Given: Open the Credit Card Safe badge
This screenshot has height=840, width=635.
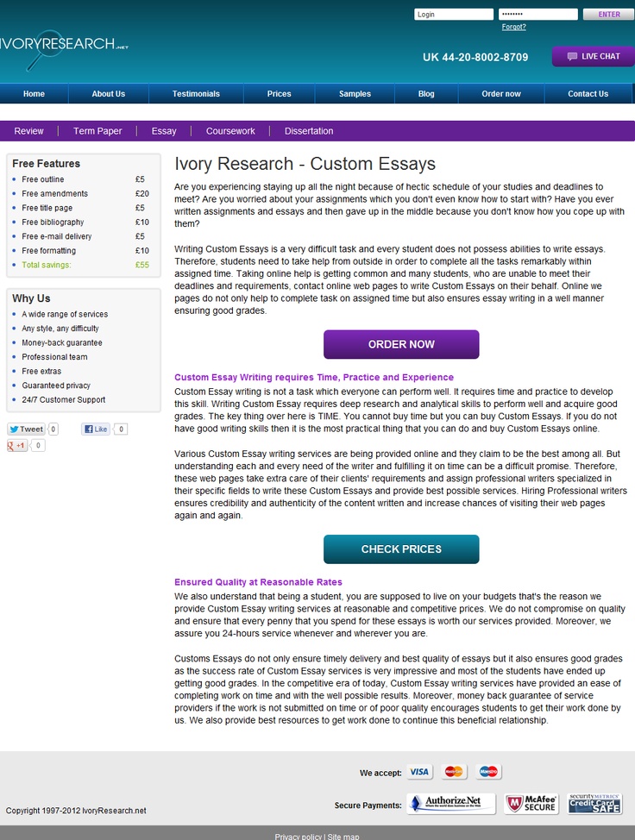Looking at the screenshot, I should [x=594, y=804].
